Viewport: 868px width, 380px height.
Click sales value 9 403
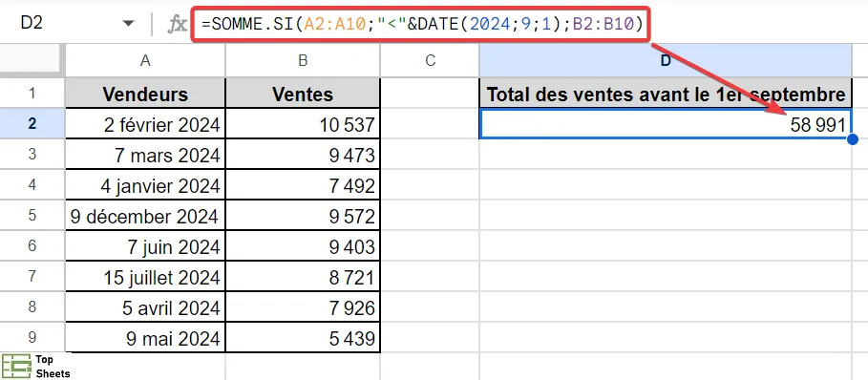[x=303, y=246]
